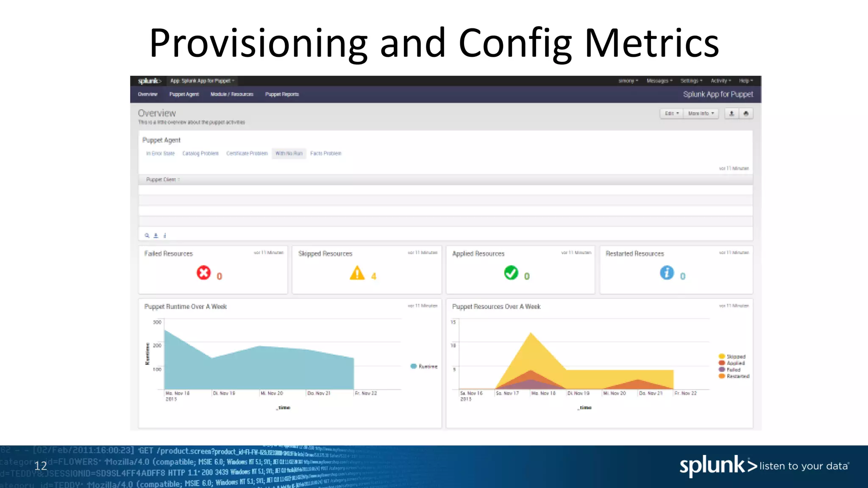Click the Runtime legend swatch
The width and height of the screenshot is (868, 488).
tap(414, 366)
